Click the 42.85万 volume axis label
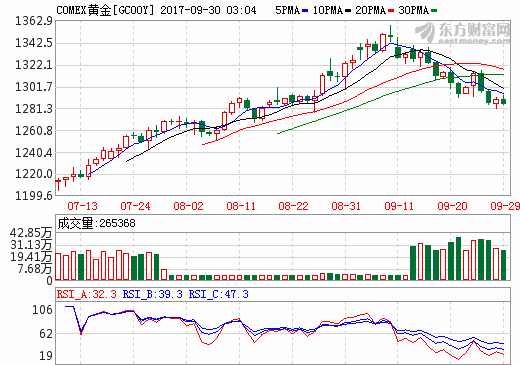520x365 pixels. point(31,233)
